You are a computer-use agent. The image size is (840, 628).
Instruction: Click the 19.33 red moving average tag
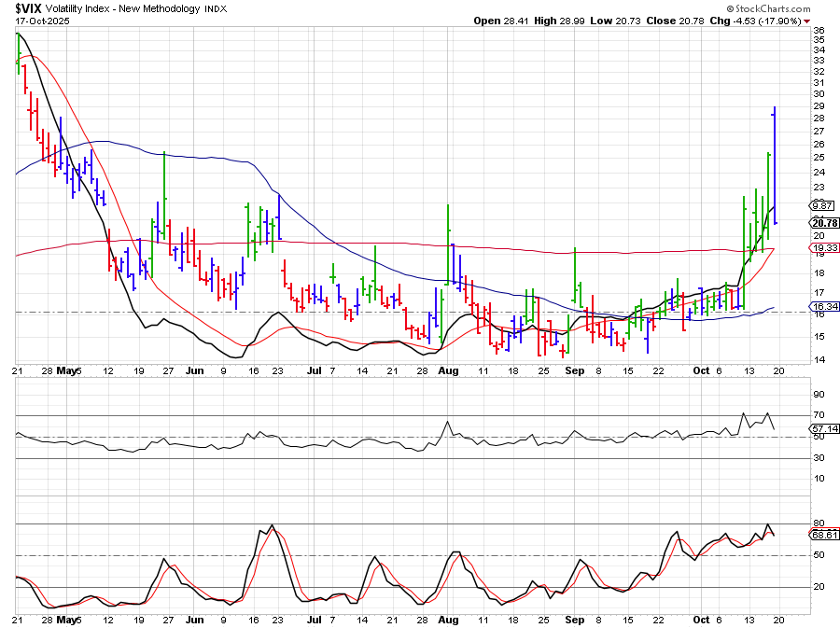coord(825,247)
